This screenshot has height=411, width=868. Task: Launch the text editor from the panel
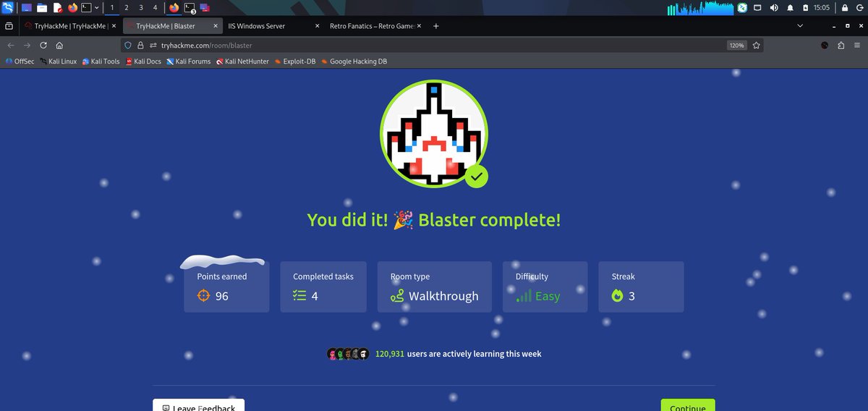click(x=57, y=8)
